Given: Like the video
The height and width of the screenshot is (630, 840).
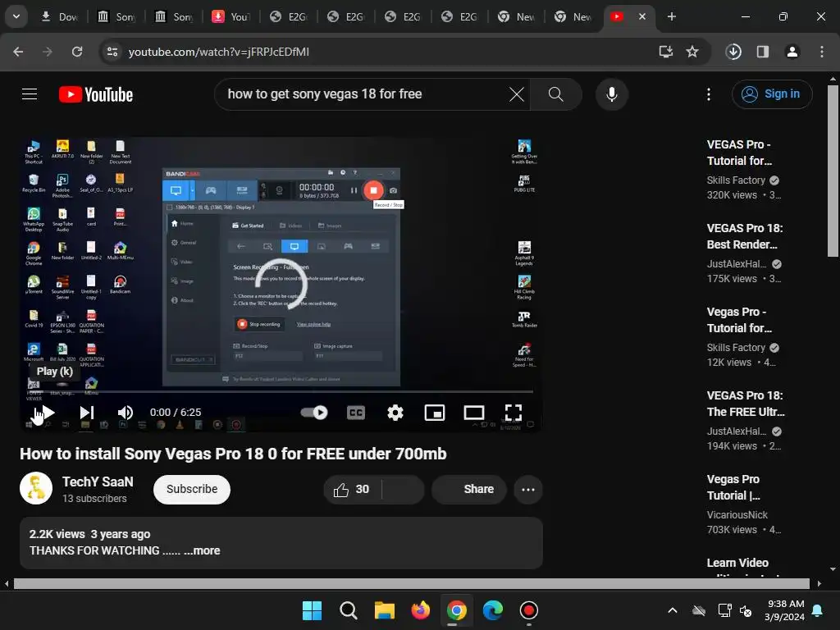Looking at the screenshot, I should (351, 489).
